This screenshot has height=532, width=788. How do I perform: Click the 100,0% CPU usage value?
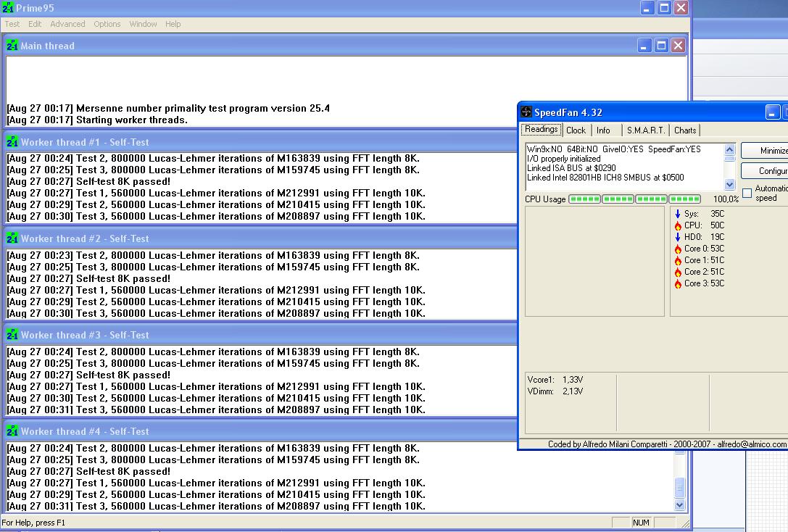click(726, 199)
